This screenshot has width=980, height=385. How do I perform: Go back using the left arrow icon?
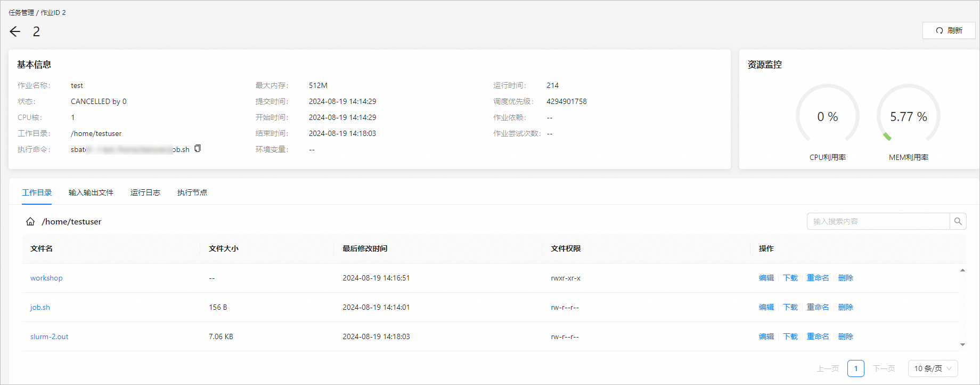(15, 31)
